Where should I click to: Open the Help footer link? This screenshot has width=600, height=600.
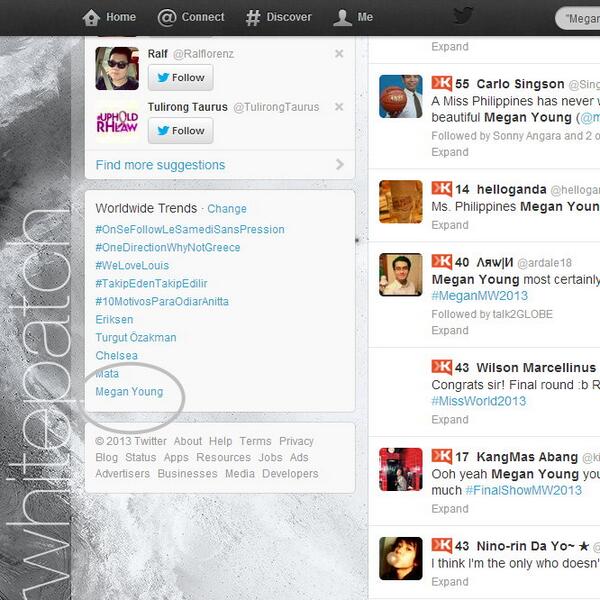click(220, 441)
